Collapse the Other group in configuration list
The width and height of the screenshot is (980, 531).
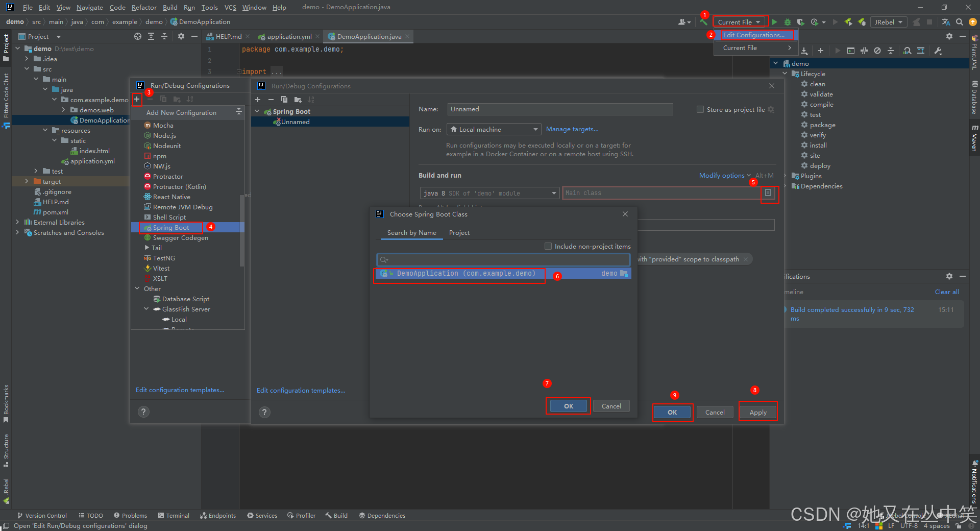(x=137, y=288)
